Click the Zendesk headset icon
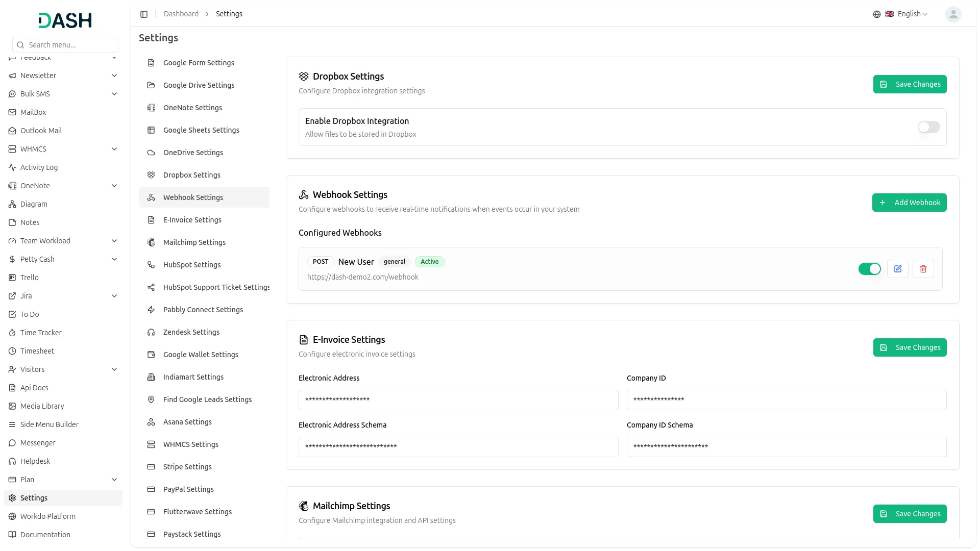The width and height of the screenshot is (980, 551). click(151, 332)
